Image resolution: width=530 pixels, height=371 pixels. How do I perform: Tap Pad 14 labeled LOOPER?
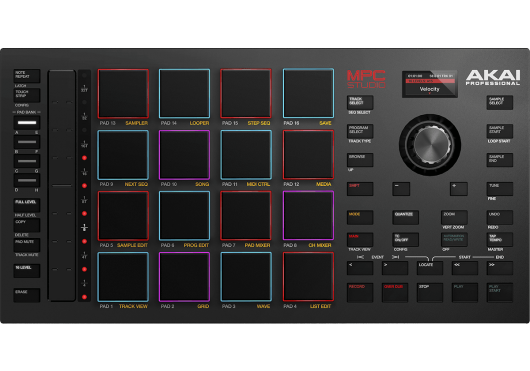click(185, 94)
